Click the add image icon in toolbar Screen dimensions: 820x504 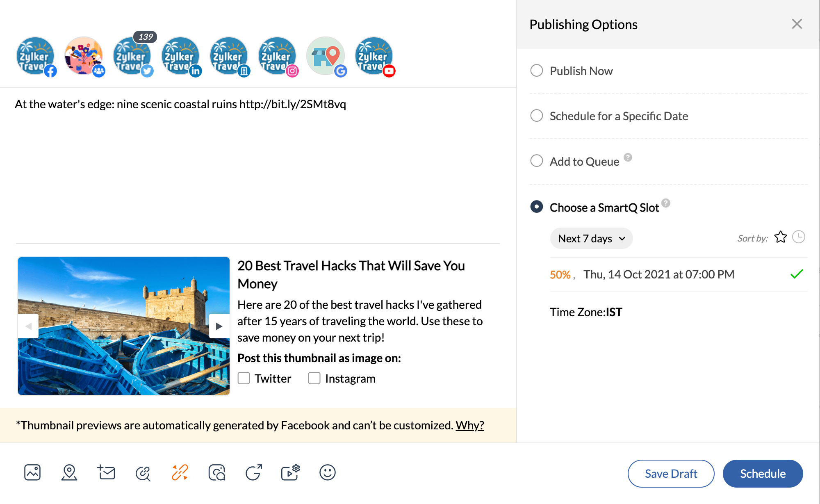click(x=32, y=472)
